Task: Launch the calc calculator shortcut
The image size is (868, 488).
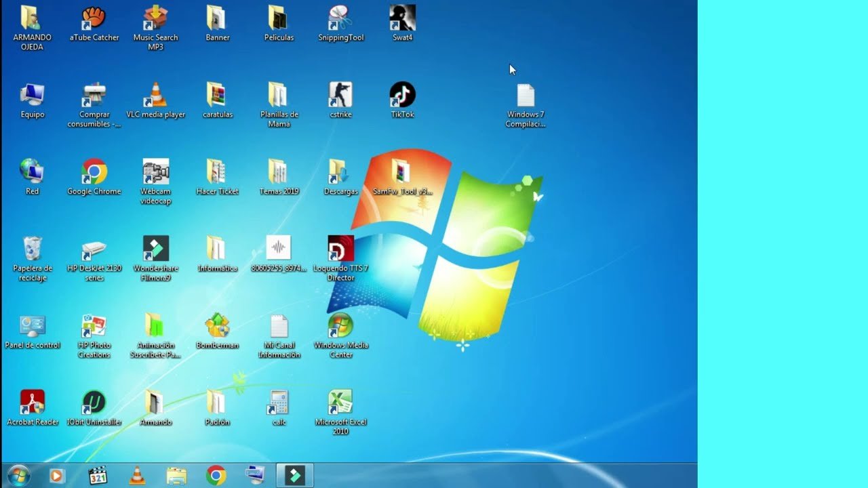Action: [279, 408]
